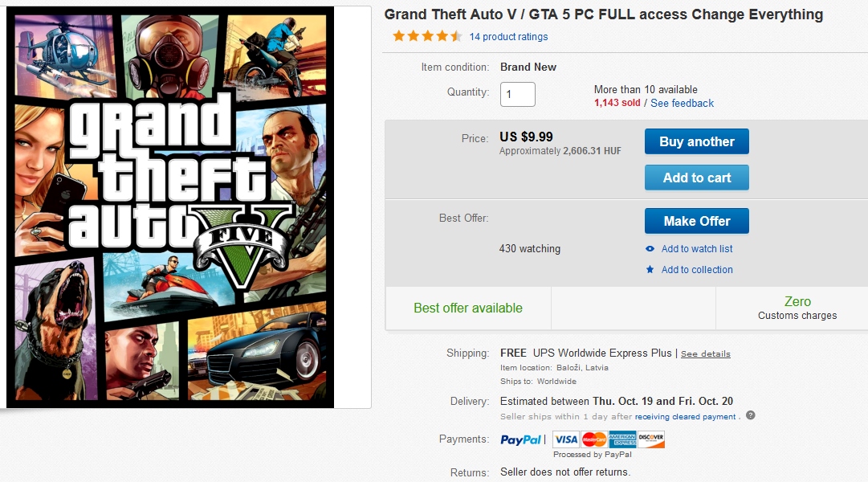Click the PayPal logo
The image size is (868, 482).
[522, 439]
